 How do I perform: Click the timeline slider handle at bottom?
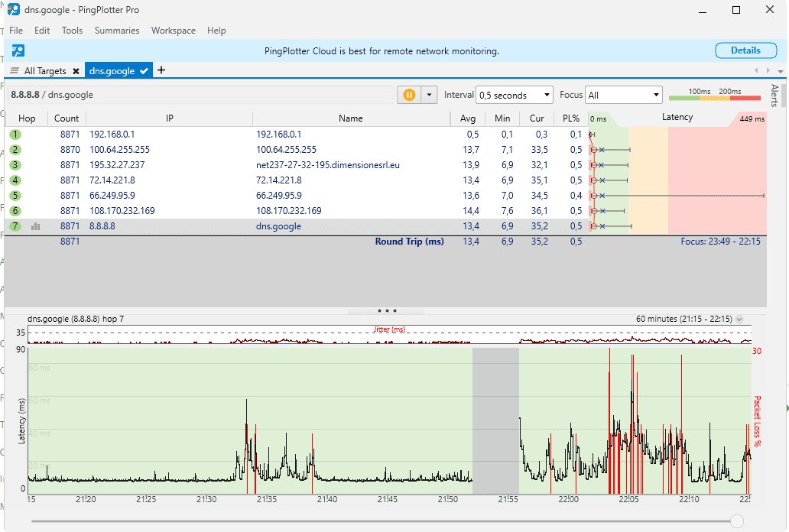pyautogui.click(x=736, y=521)
